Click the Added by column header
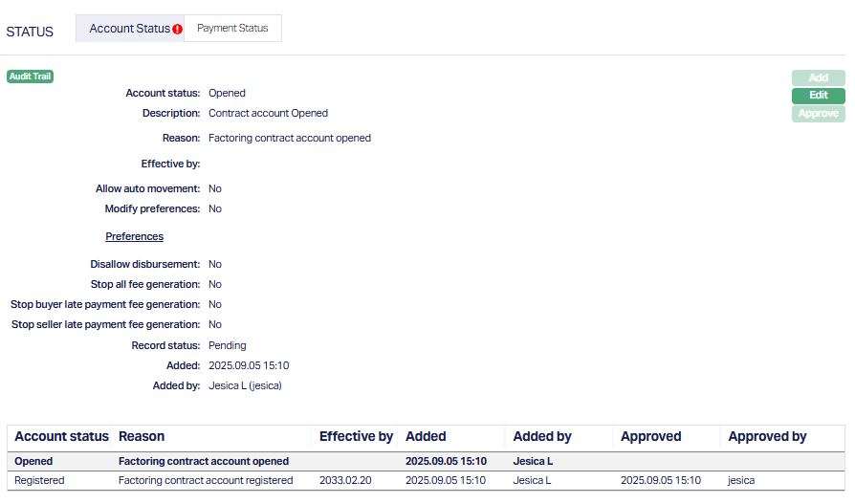855x504 pixels. point(542,437)
